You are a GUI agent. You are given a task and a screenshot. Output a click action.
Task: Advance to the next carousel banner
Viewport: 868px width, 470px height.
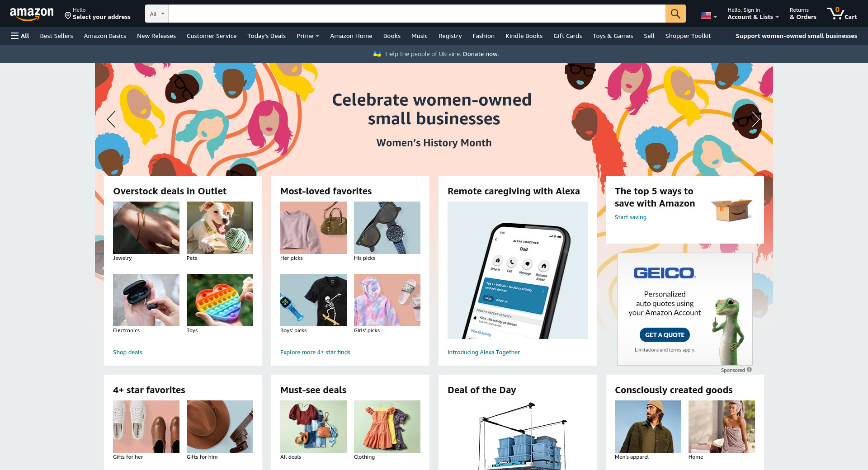pyautogui.click(x=756, y=119)
